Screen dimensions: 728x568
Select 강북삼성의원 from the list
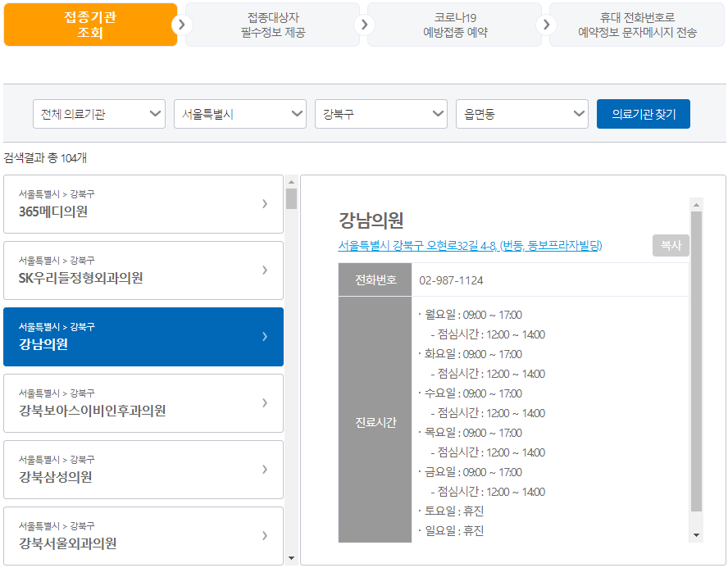point(143,470)
